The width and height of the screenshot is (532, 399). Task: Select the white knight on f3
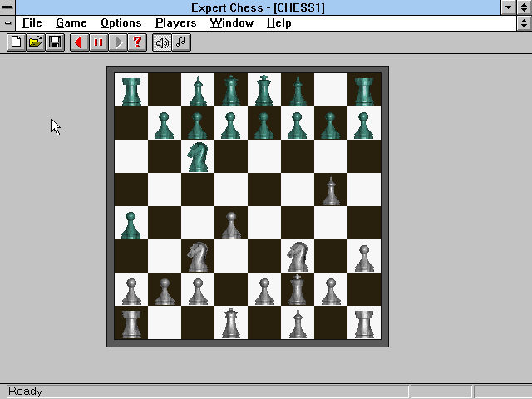click(298, 256)
